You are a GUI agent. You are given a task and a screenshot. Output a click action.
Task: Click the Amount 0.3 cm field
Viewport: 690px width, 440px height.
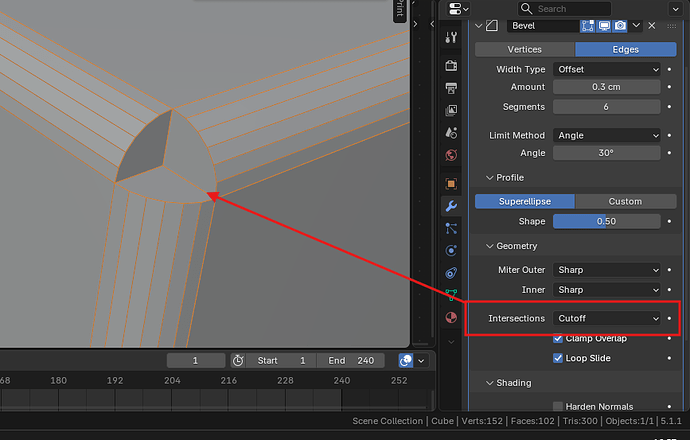607,87
